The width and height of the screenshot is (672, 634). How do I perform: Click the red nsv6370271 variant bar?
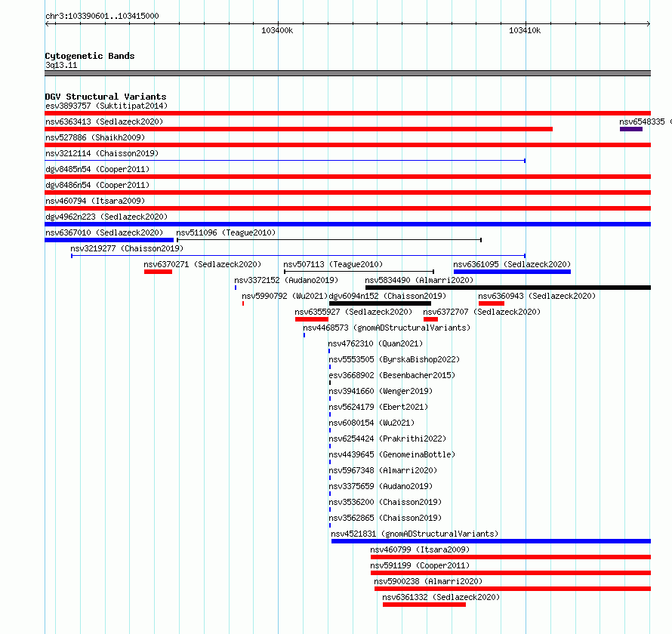(x=158, y=272)
